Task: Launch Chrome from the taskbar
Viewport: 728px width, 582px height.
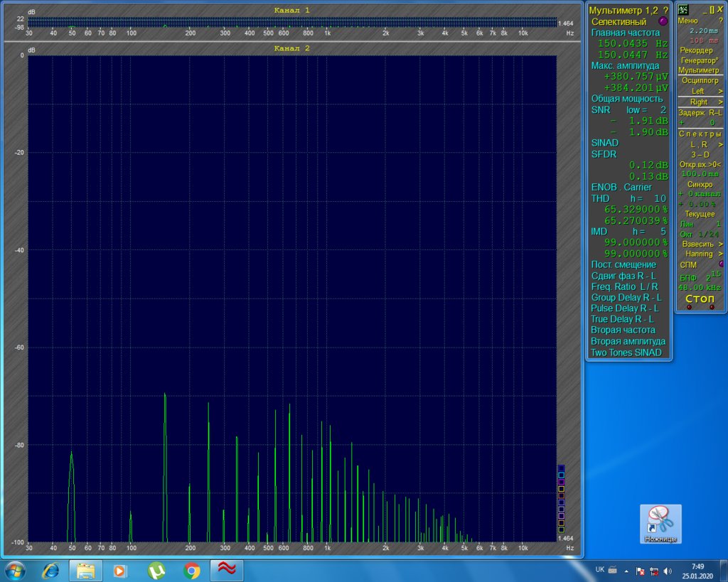Action: (x=191, y=570)
